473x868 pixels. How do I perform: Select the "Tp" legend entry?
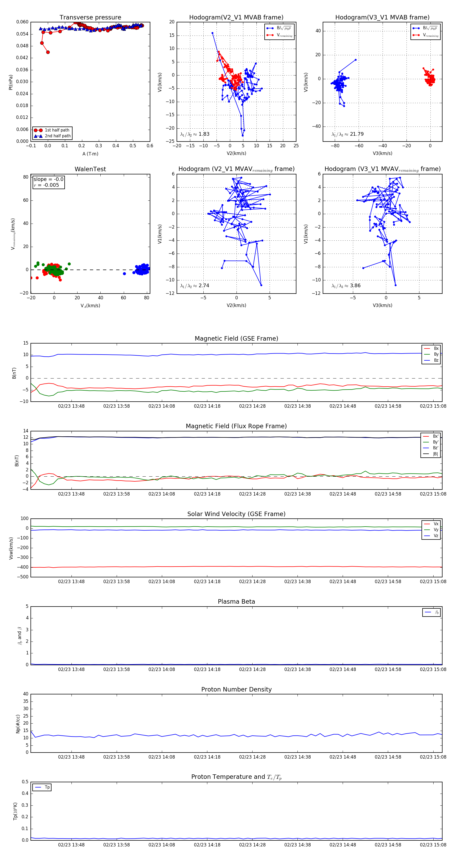coord(42,787)
